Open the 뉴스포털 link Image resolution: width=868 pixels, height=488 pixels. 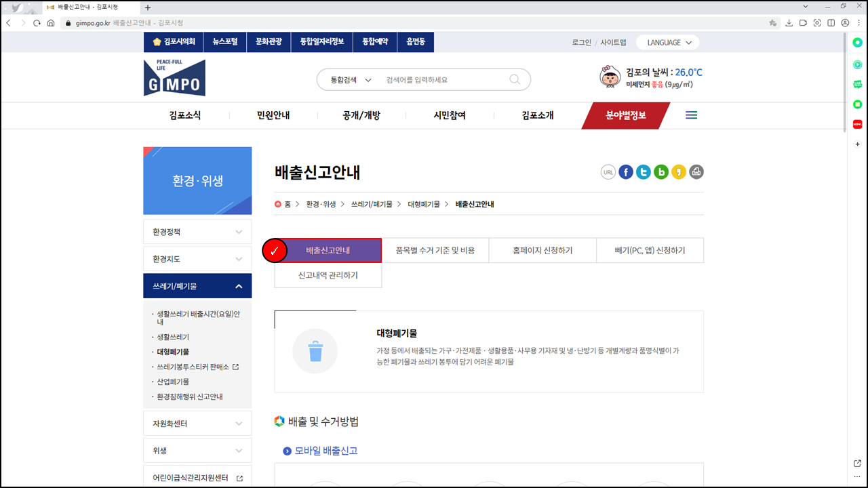pos(225,42)
